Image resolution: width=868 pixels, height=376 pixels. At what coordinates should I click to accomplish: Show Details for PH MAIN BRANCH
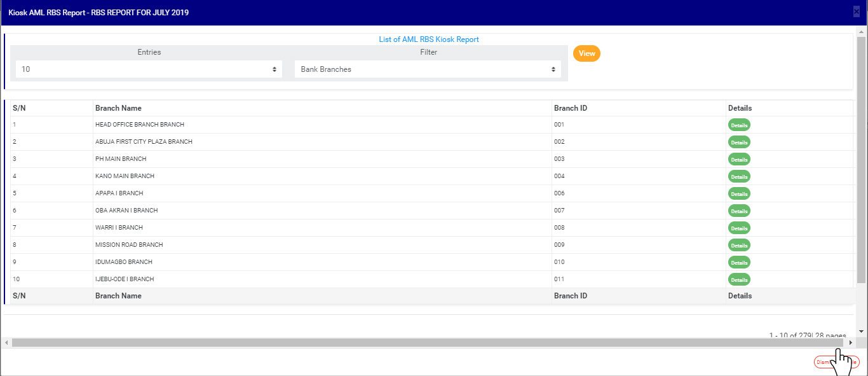click(x=739, y=160)
